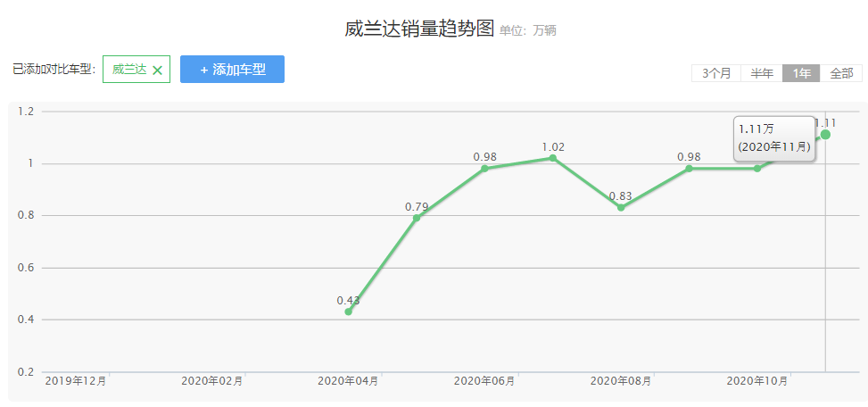This screenshot has height=407, width=868.
Task: Click the 2020年08月 axis label
Action: click(x=621, y=381)
